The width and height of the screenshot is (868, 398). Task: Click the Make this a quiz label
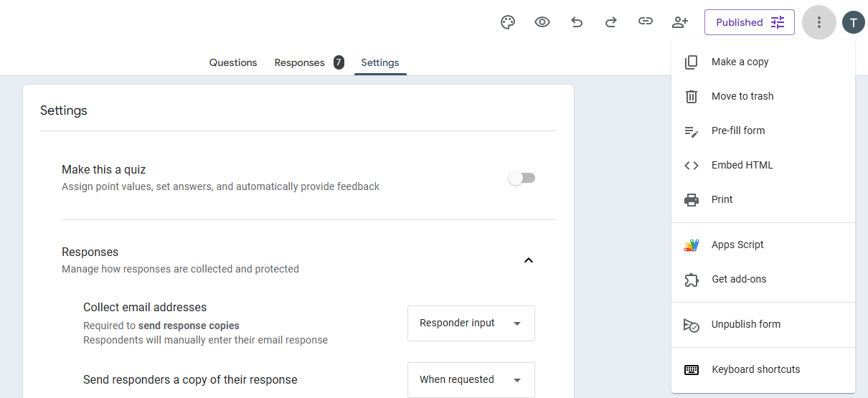(103, 169)
